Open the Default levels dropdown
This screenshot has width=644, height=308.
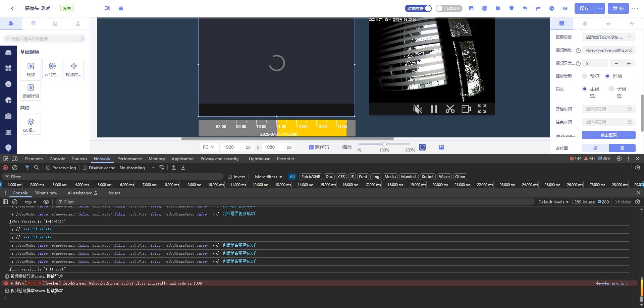[x=553, y=202]
